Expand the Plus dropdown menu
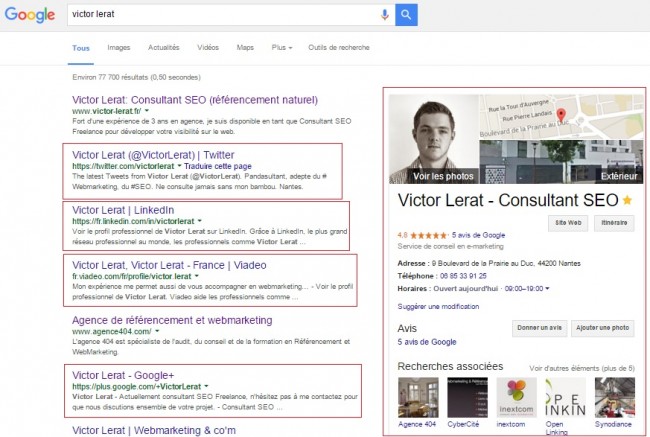 (282, 48)
